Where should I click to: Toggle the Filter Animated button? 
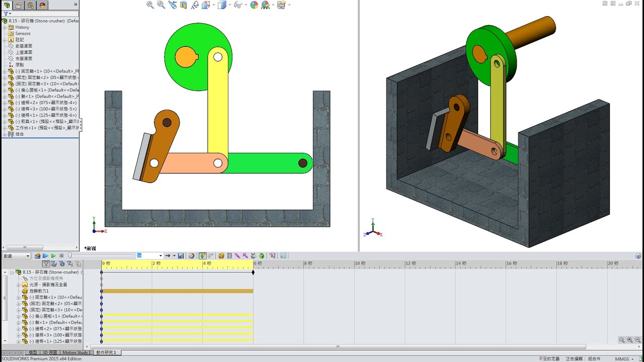(54, 263)
